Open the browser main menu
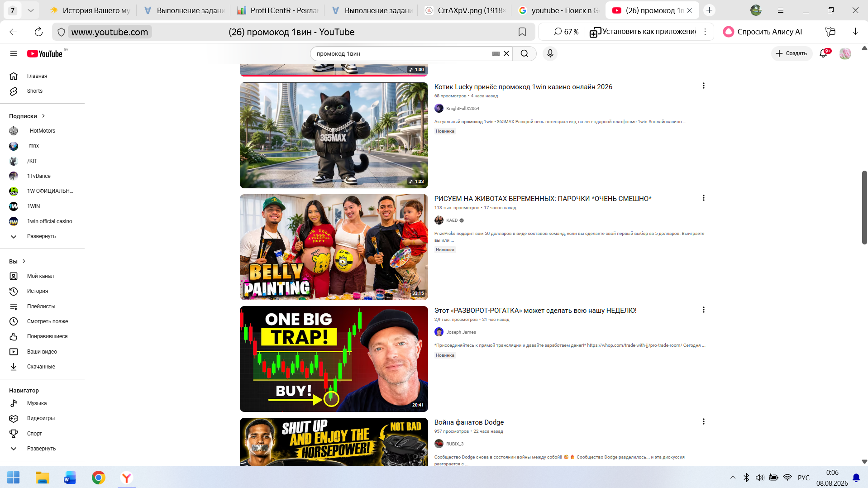The height and width of the screenshot is (488, 868). click(781, 10)
